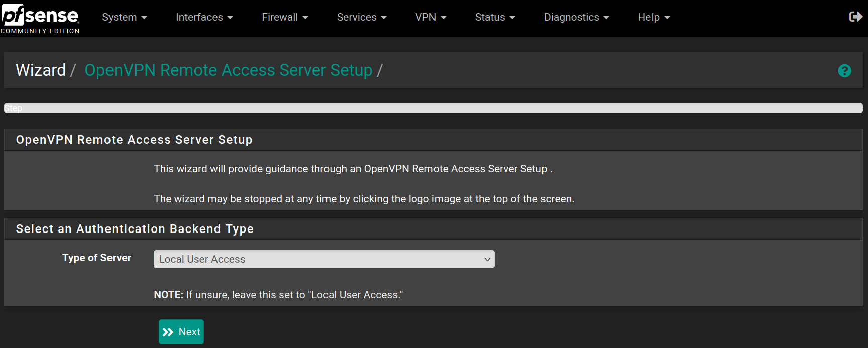Open the help question mark icon

pyautogui.click(x=844, y=71)
